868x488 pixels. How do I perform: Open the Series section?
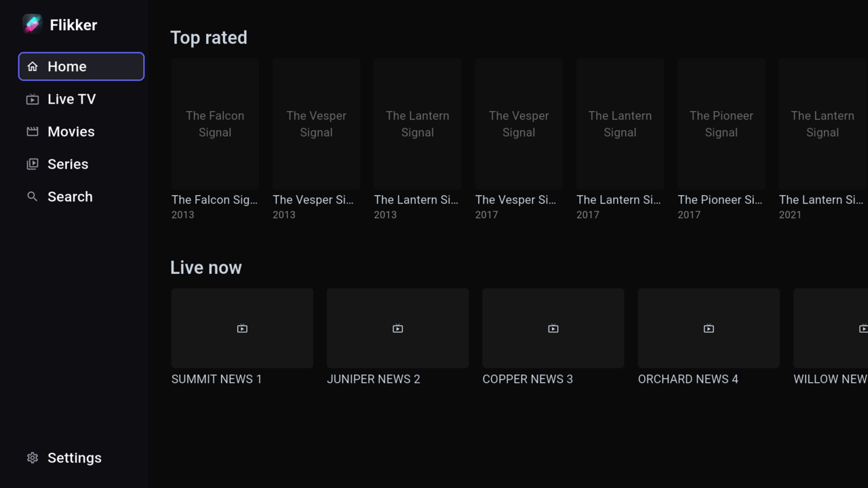click(x=81, y=164)
